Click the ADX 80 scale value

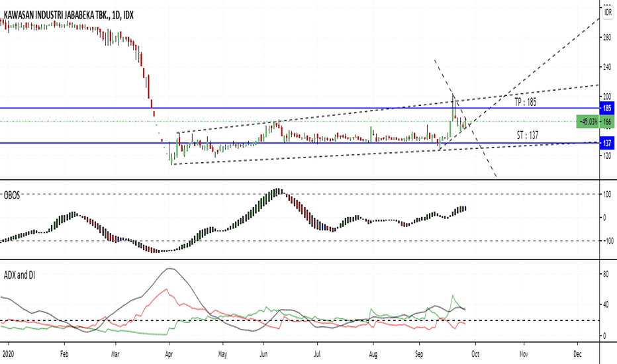[606, 274]
